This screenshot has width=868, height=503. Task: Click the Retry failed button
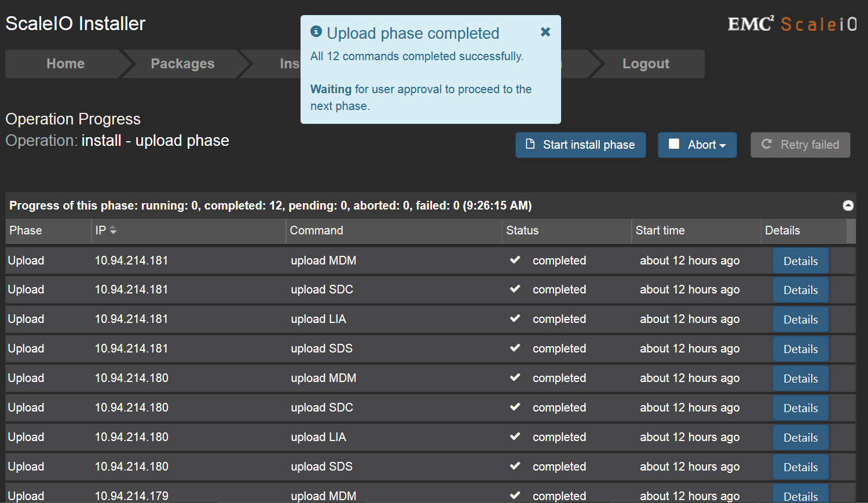point(800,145)
